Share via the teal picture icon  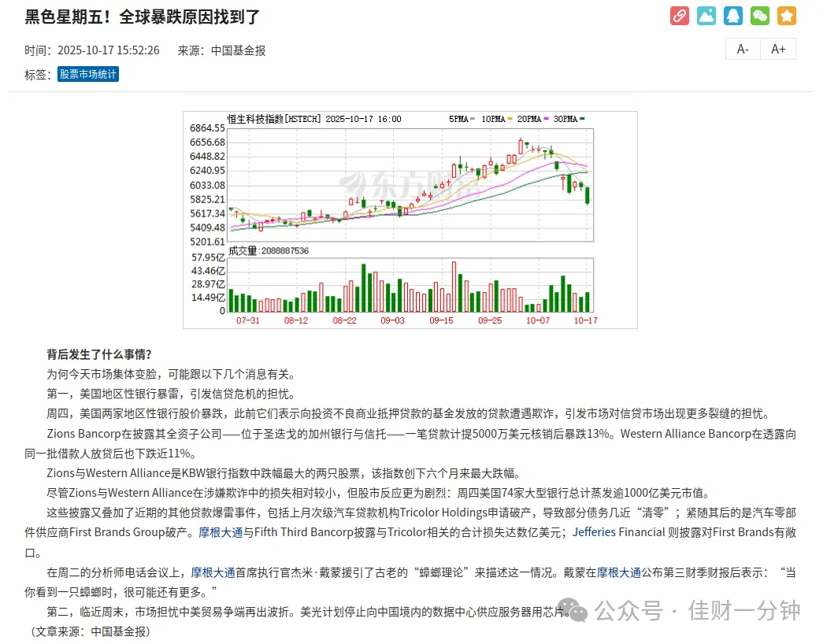(x=706, y=16)
